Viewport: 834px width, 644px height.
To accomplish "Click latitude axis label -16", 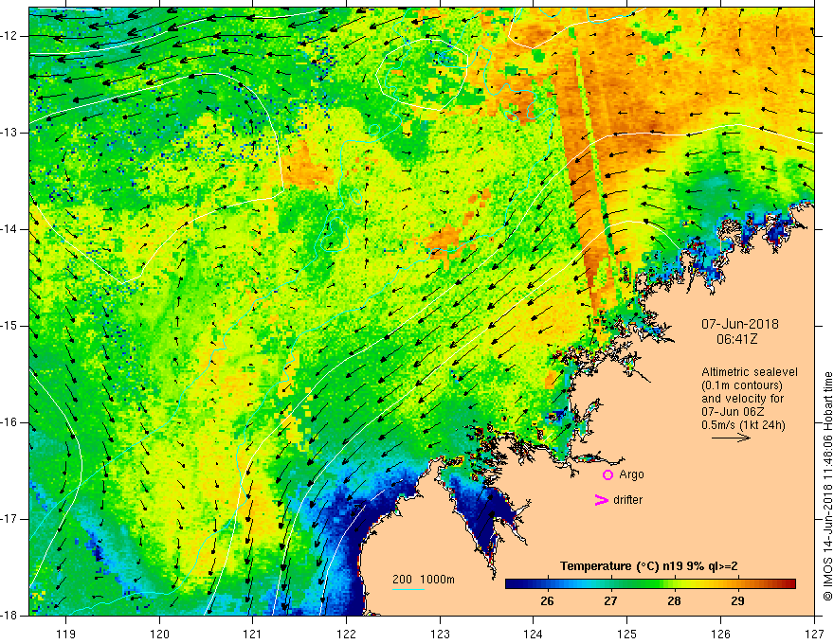I will click(10, 422).
